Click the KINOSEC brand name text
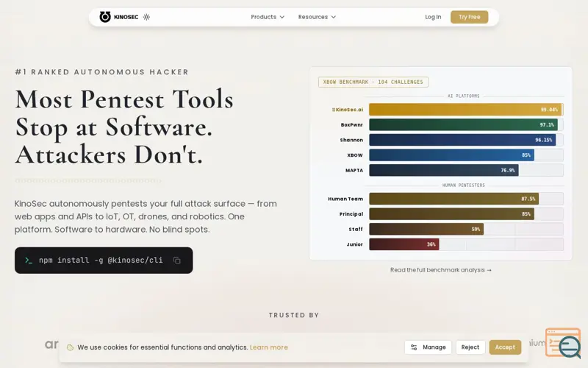The height and width of the screenshot is (368, 588). tap(126, 17)
